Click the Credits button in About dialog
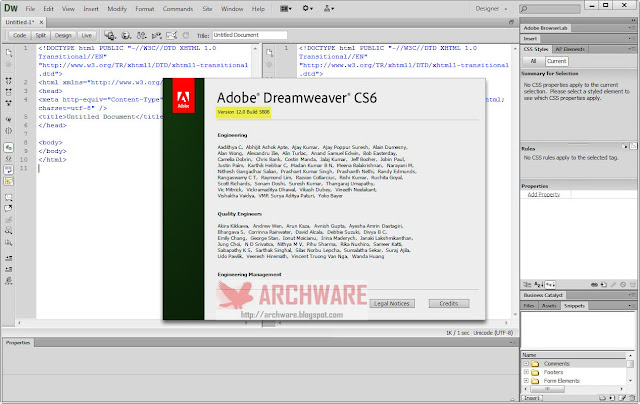 (x=449, y=304)
